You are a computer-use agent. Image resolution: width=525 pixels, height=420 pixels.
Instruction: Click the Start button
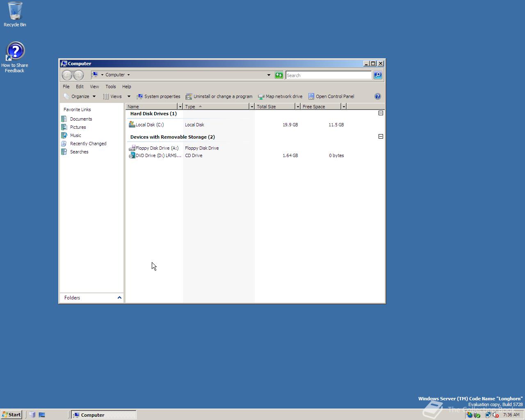(11, 415)
